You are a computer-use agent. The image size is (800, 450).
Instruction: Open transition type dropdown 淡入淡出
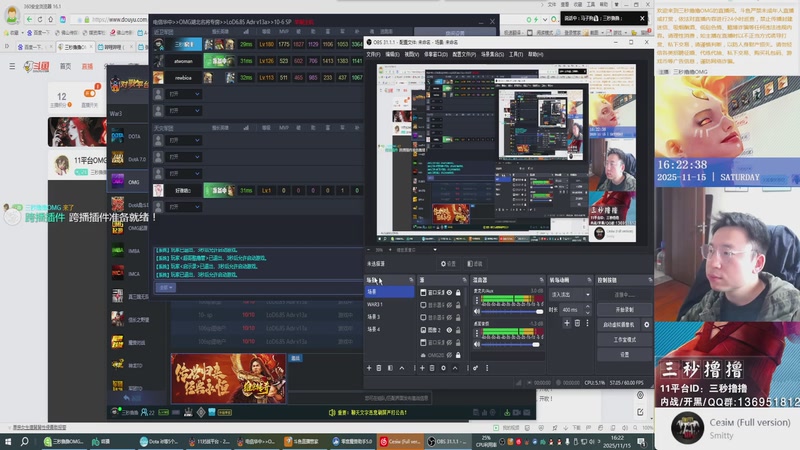click(570, 294)
